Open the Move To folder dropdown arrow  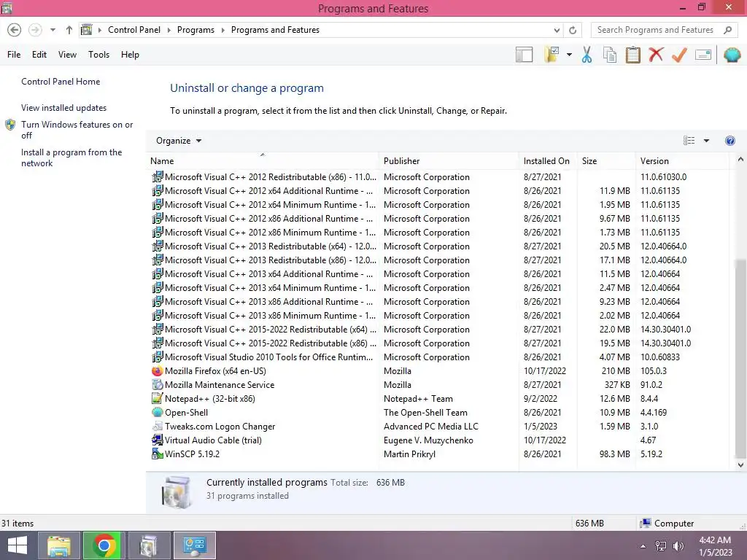[x=569, y=55]
